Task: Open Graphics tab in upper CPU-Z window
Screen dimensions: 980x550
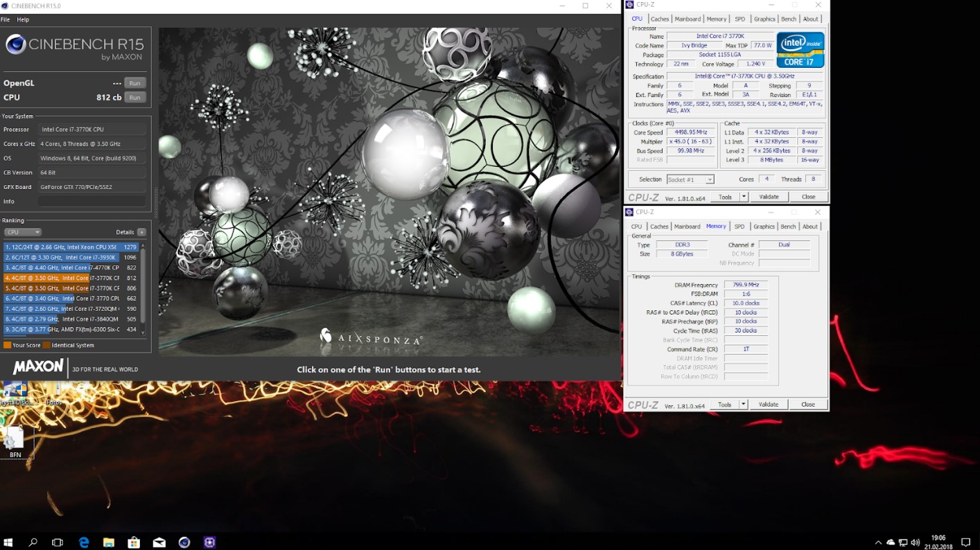Action: [x=764, y=19]
